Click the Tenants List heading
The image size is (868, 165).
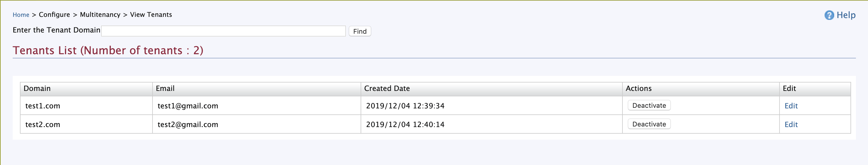(108, 50)
